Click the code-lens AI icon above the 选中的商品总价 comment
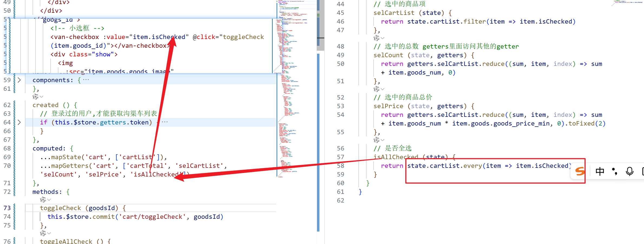644x244 pixels. tap(377, 89)
